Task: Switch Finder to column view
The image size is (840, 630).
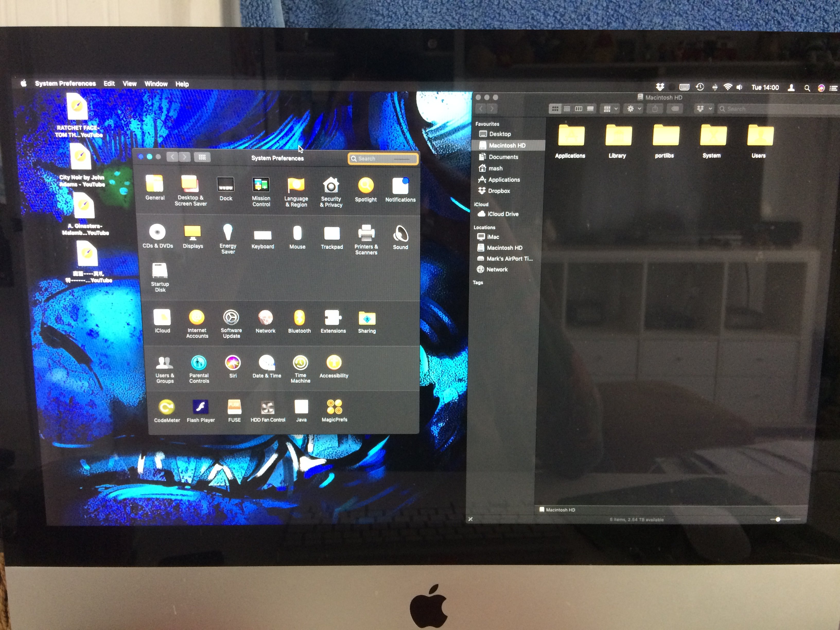Action: (x=578, y=109)
